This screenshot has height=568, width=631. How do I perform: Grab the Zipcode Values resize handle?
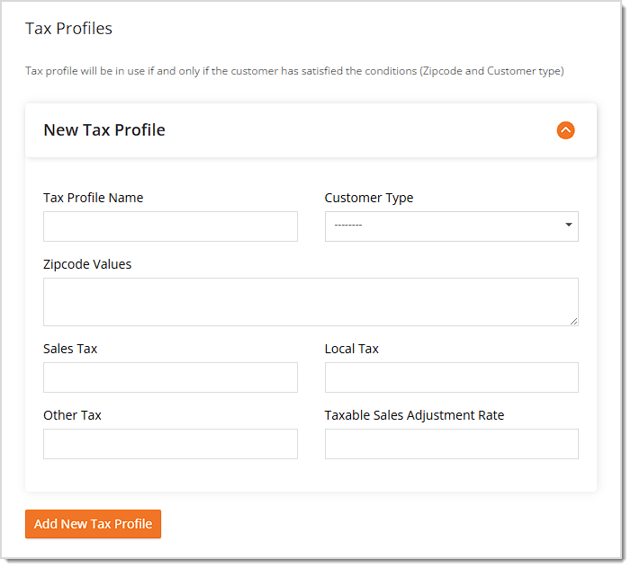pos(574,321)
